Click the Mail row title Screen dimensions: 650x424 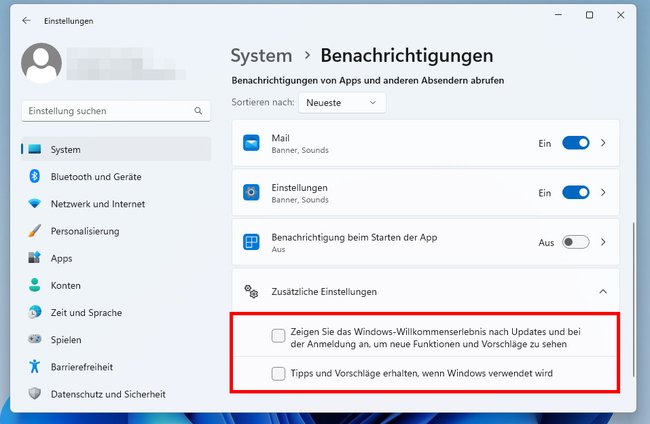point(280,138)
